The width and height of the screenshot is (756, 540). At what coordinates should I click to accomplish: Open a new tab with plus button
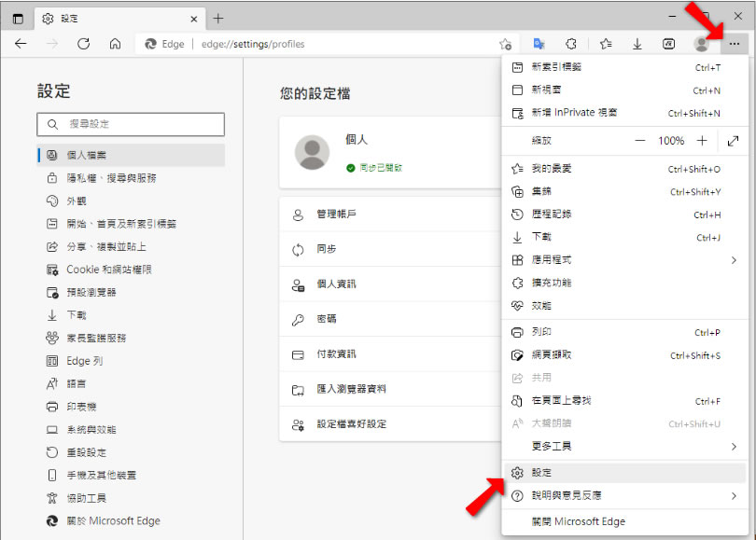click(217, 19)
